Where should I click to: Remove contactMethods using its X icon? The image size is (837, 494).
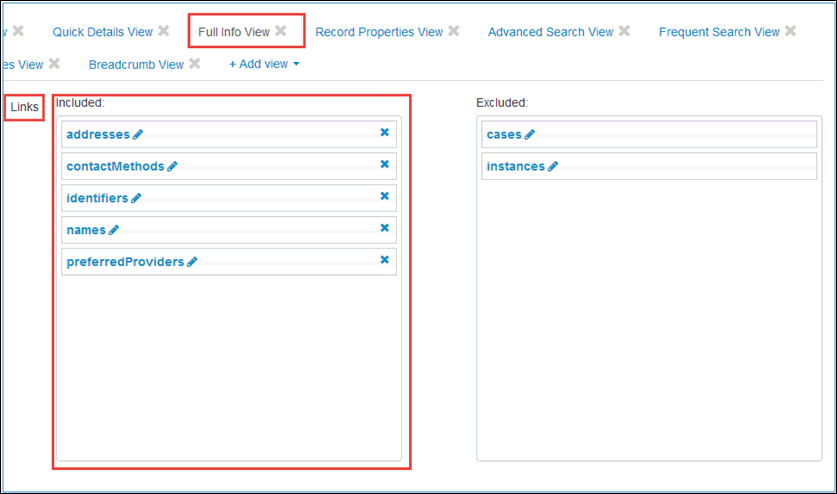point(384,164)
